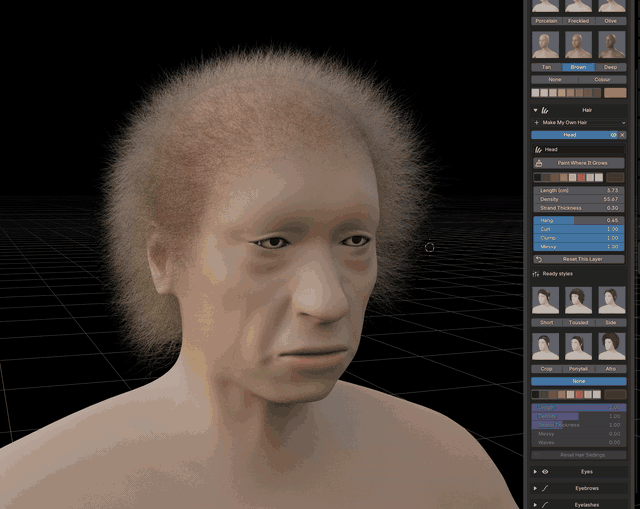Select the Tan skin preset
The image size is (640, 509).
546,67
